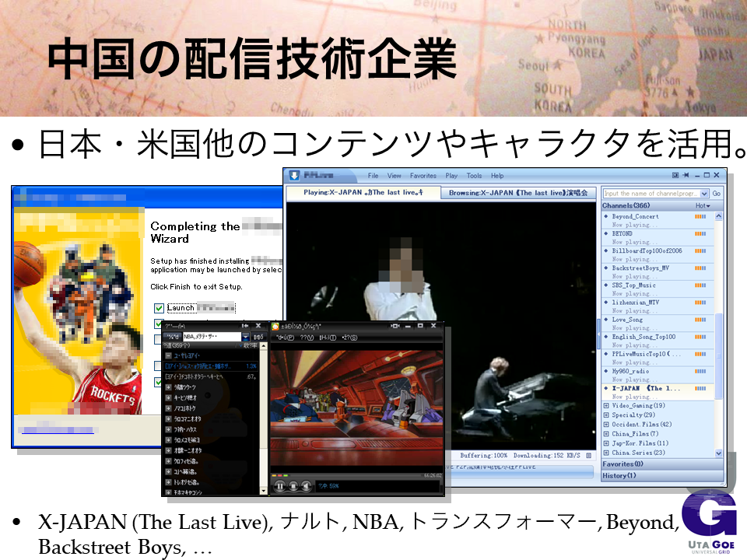This screenshot has width=747, height=560.
Task: Click the NBA text field in dark playlist
Action: [x=212, y=337]
